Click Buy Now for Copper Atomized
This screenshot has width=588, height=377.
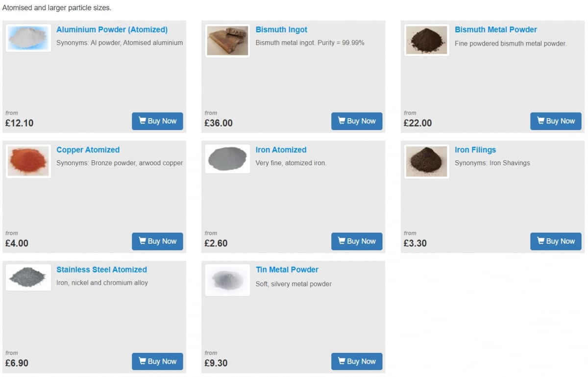click(157, 241)
